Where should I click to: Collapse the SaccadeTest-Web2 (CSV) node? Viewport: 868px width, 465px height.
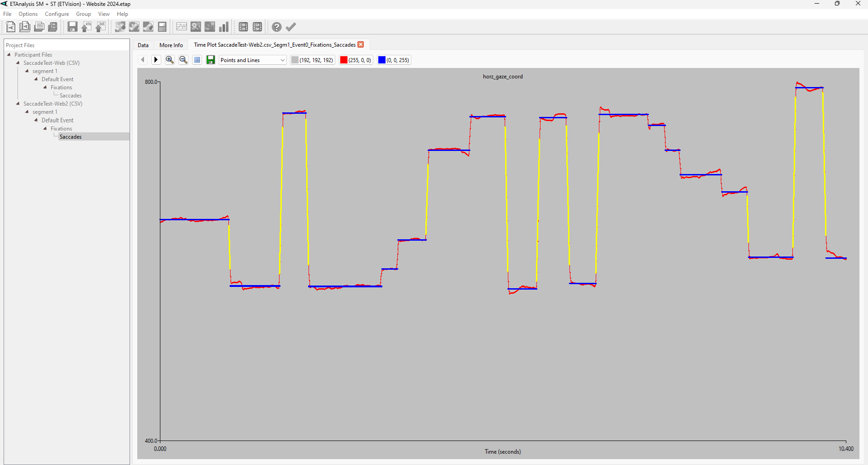(x=18, y=103)
